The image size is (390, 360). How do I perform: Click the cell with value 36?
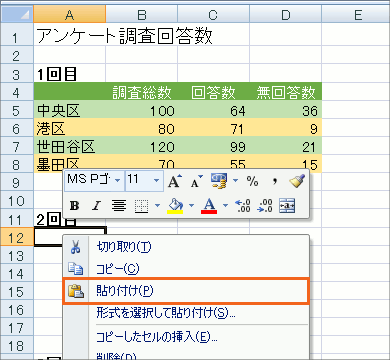click(x=285, y=110)
